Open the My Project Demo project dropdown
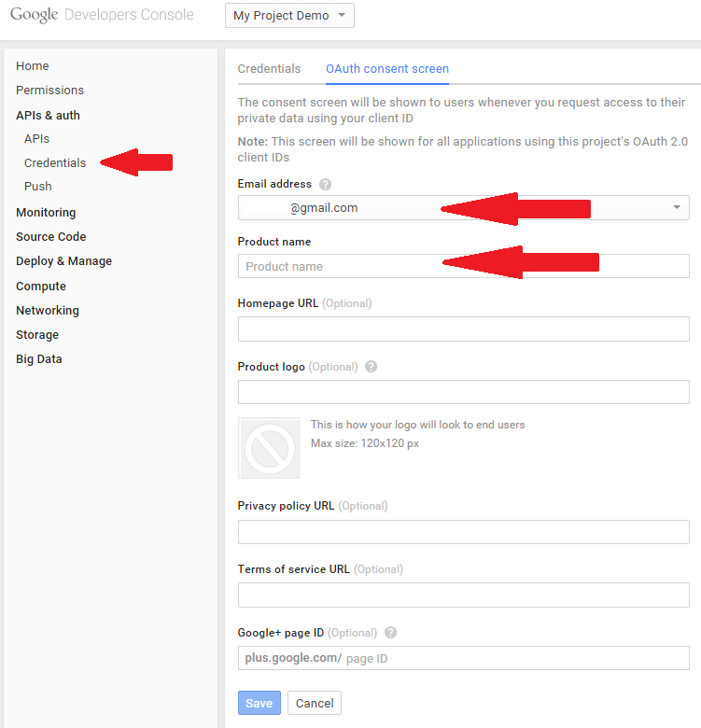 [289, 15]
